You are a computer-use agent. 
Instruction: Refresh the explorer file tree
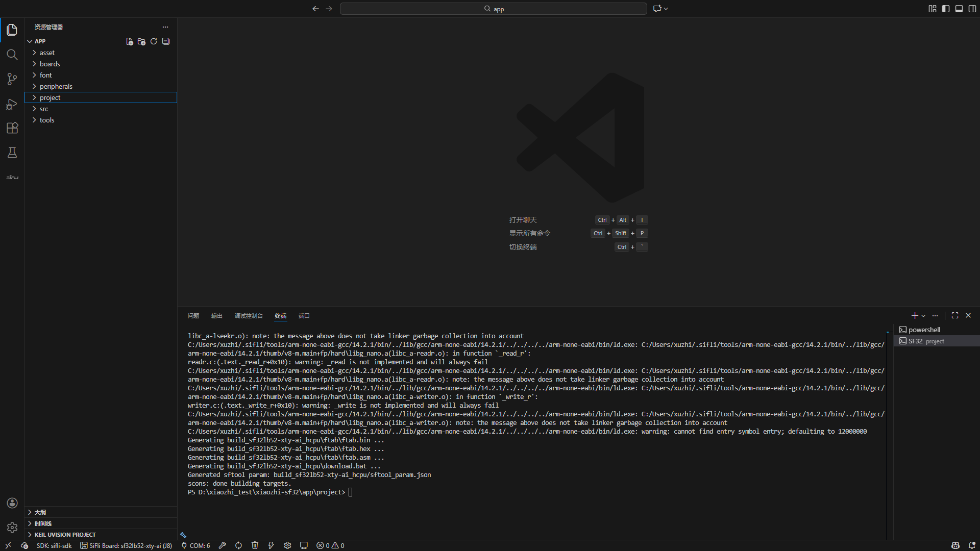click(x=154, y=41)
